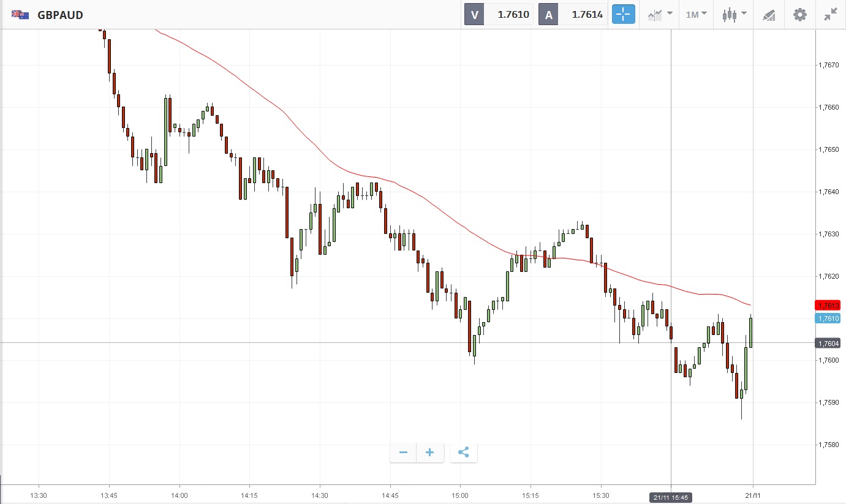Zoom in with the plus button
Viewport: 846px width, 504px height.
pyautogui.click(x=430, y=453)
